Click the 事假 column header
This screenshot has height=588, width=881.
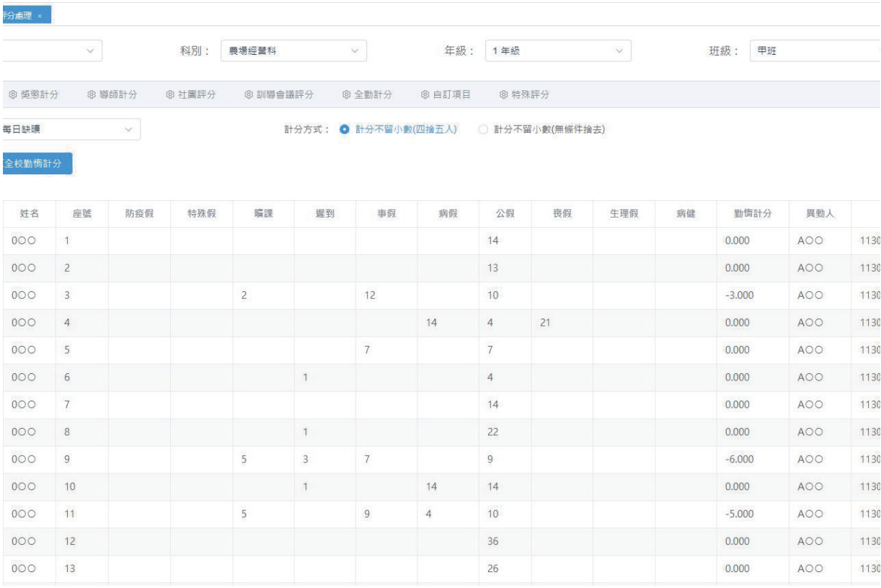[387, 214]
